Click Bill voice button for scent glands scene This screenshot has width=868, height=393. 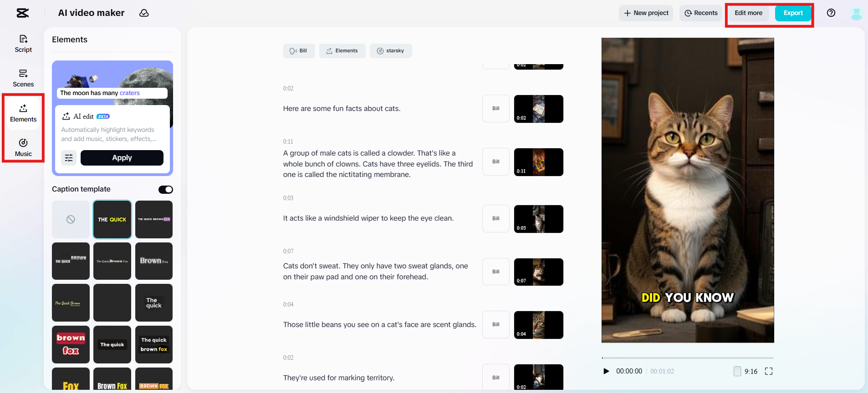496,325
